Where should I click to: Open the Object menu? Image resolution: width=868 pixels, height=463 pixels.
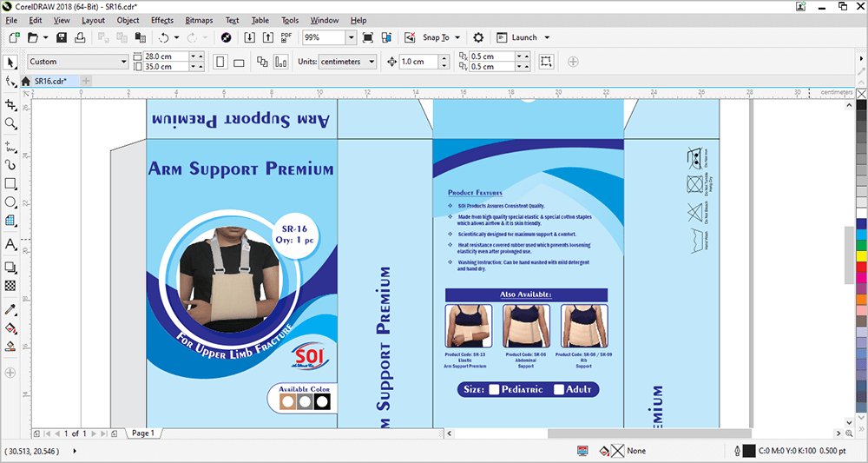point(128,21)
